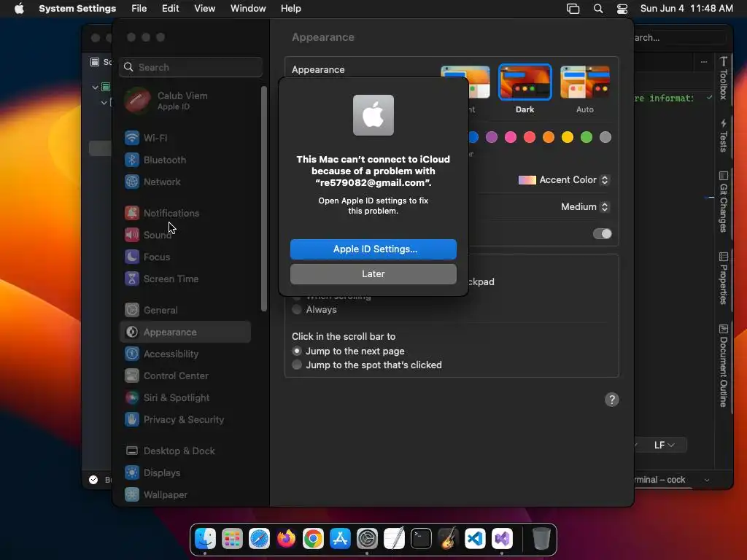Open Properties side panel
747x560 pixels.
[x=724, y=279]
